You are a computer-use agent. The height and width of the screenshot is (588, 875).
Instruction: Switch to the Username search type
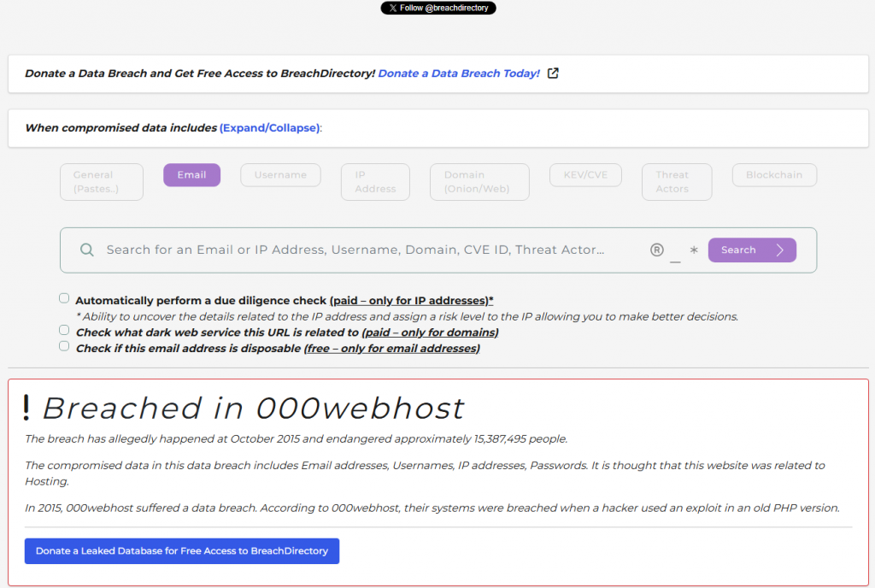(280, 175)
